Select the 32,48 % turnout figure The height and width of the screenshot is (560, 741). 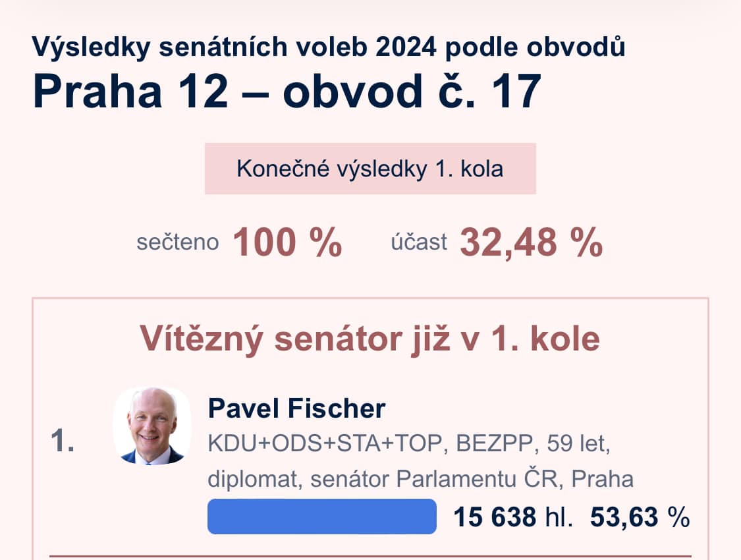(531, 242)
